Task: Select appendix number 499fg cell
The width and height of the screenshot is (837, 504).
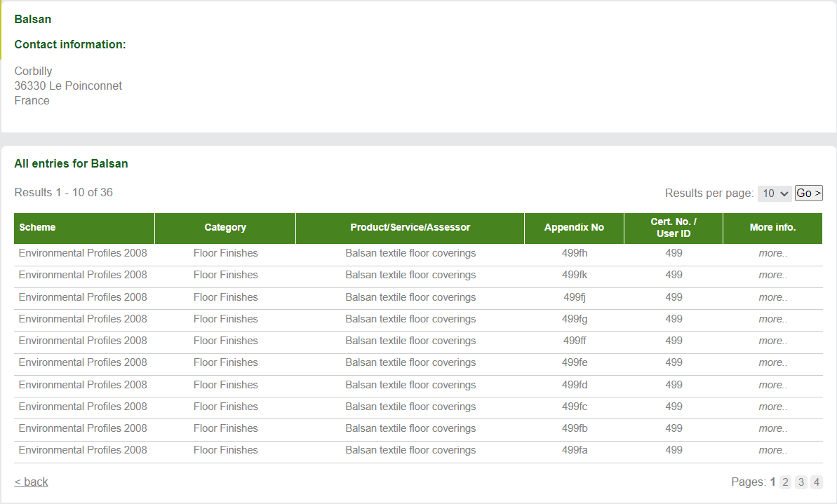Action: pos(575,320)
